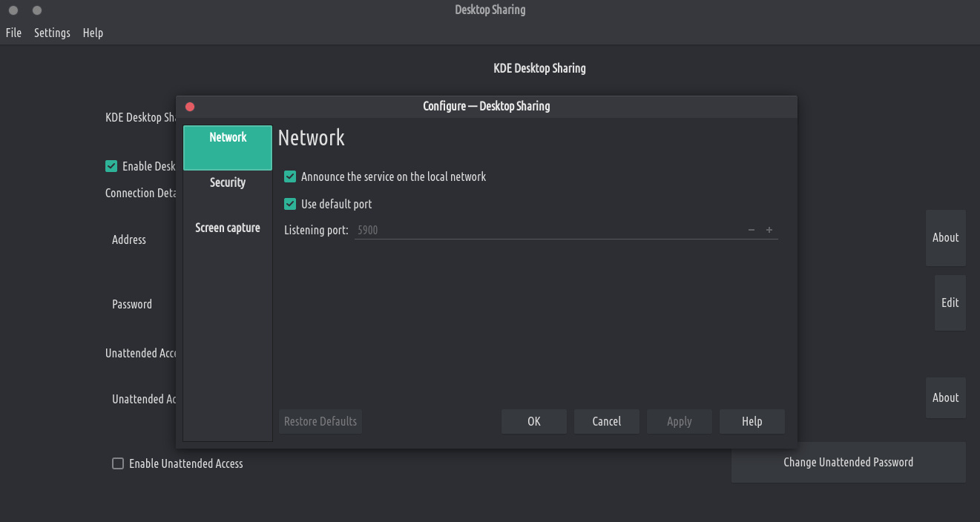Open the File menu

[13, 33]
